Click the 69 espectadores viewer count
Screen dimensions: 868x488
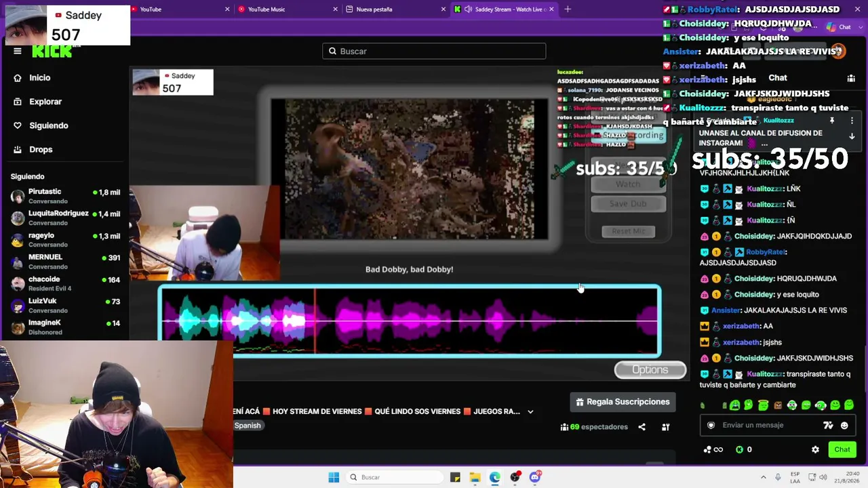(x=594, y=427)
